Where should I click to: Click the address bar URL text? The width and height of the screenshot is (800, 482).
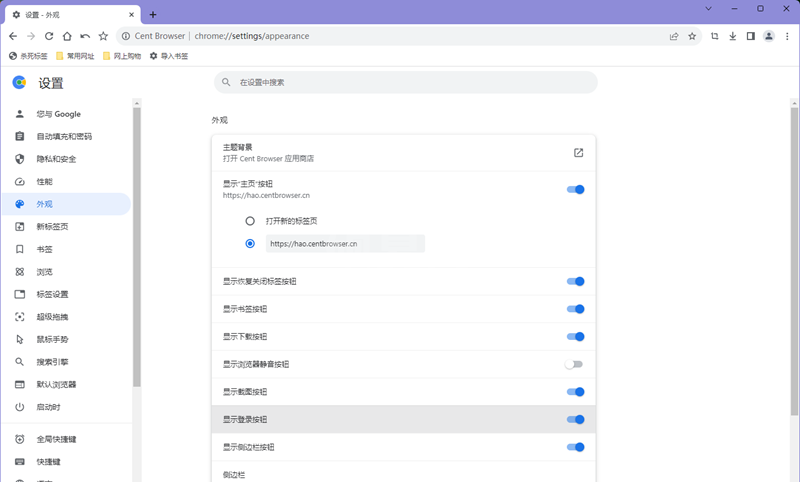(x=252, y=36)
